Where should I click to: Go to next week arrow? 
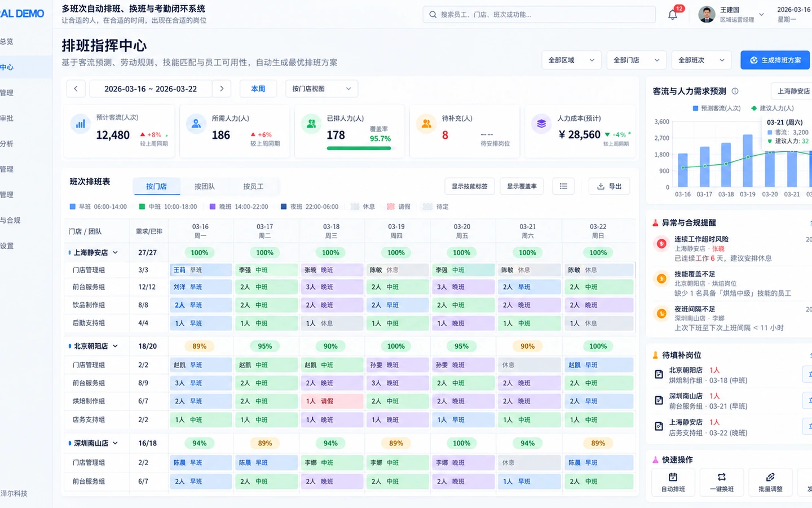(x=222, y=89)
